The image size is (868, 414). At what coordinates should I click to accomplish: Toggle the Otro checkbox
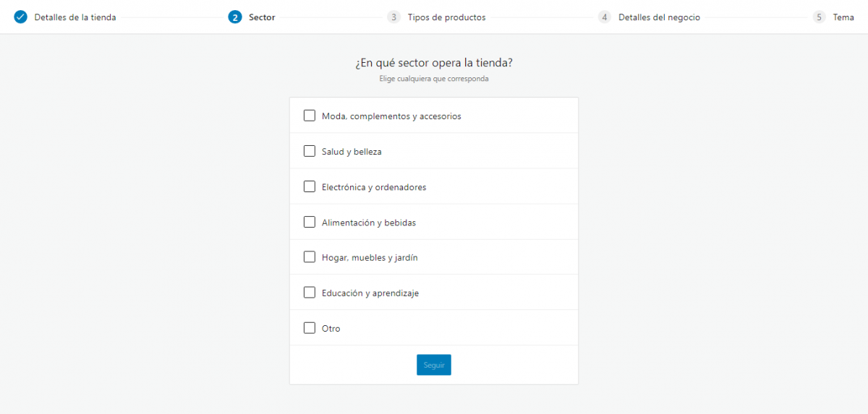click(310, 328)
